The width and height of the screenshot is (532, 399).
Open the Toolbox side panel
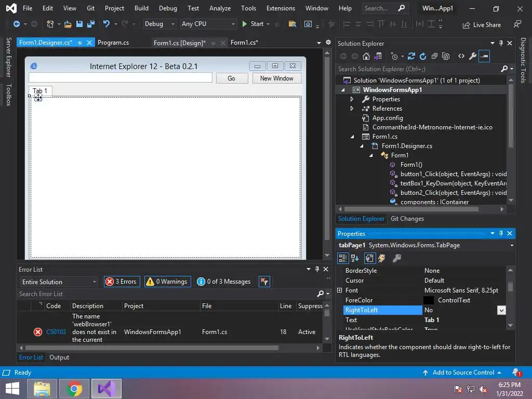9,95
